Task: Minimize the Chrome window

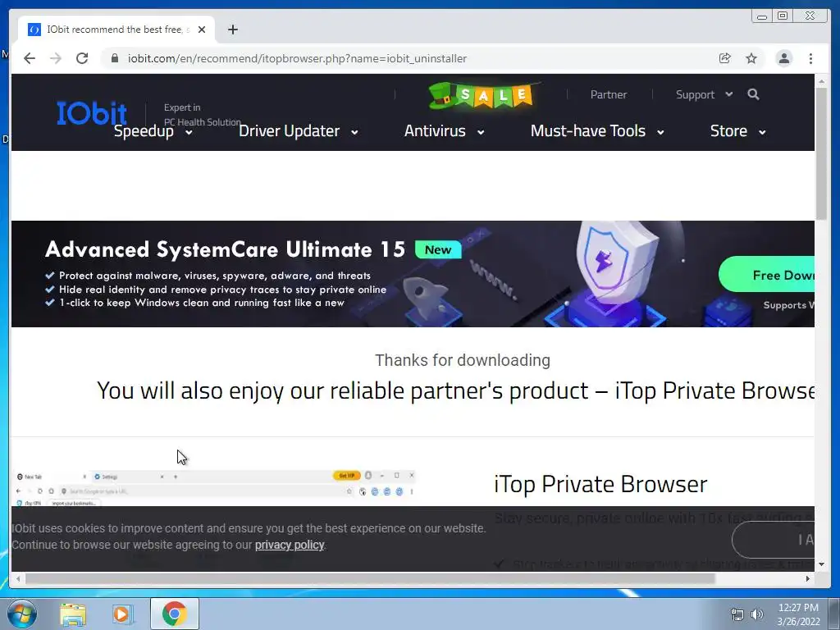Action: tap(762, 16)
